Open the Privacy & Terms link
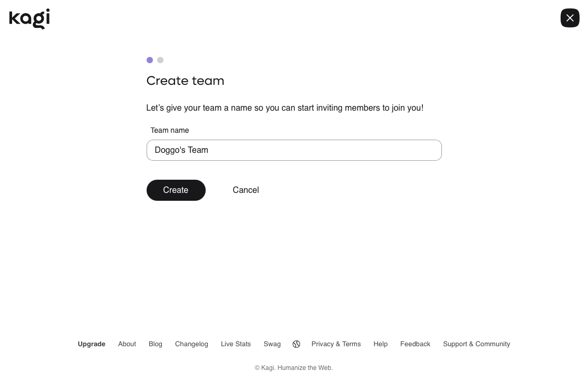588x381 pixels. coord(336,344)
